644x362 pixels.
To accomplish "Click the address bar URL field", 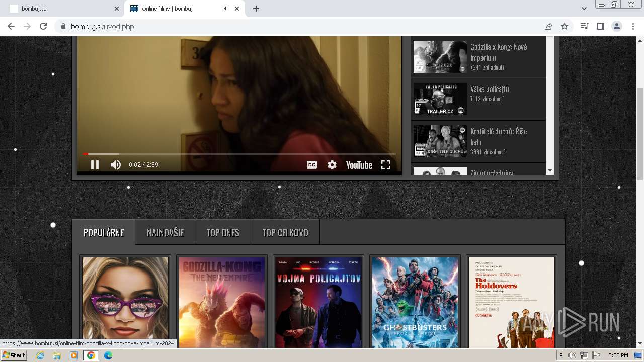I will coord(302,26).
